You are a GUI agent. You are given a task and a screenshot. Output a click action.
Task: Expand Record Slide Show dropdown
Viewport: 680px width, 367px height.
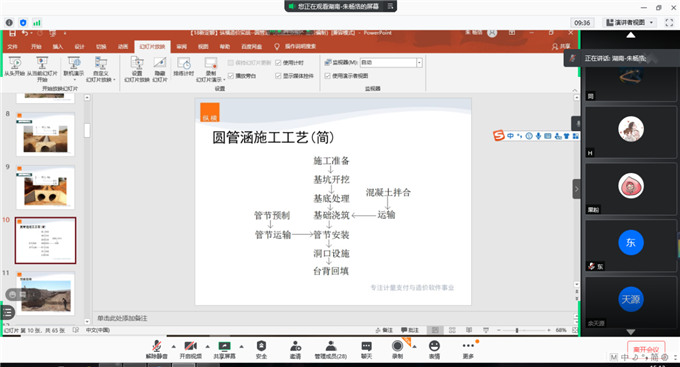pos(224,80)
